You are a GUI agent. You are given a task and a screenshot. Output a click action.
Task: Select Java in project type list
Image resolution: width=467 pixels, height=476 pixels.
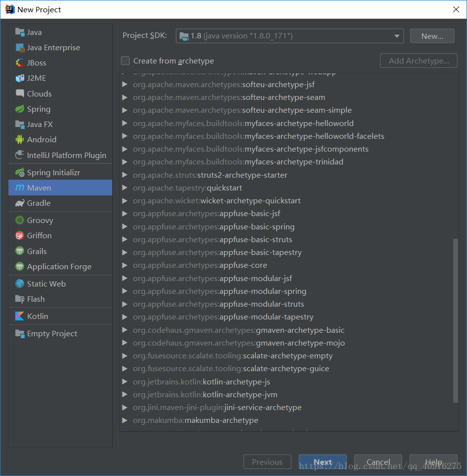coord(61,32)
